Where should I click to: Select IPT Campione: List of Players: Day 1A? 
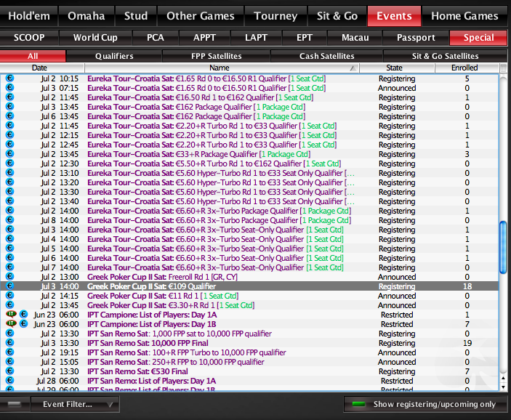tap(249, 315)
